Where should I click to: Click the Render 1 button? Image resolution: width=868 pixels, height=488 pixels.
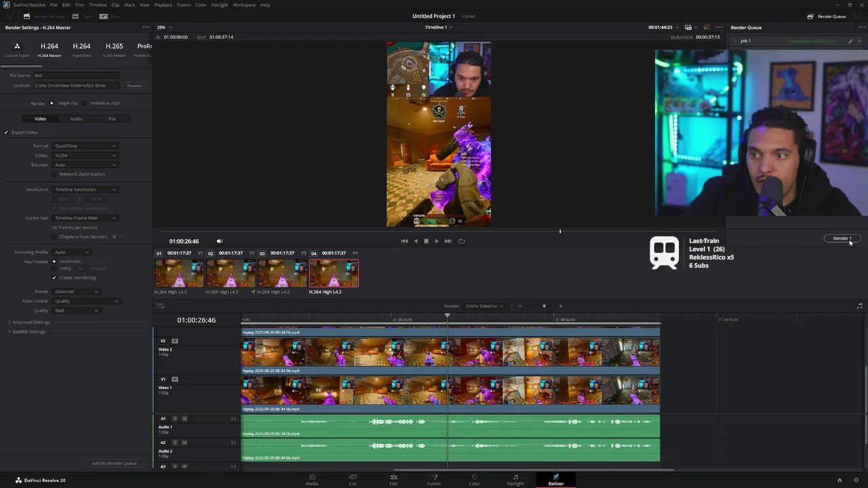click(x=842, y=239)
